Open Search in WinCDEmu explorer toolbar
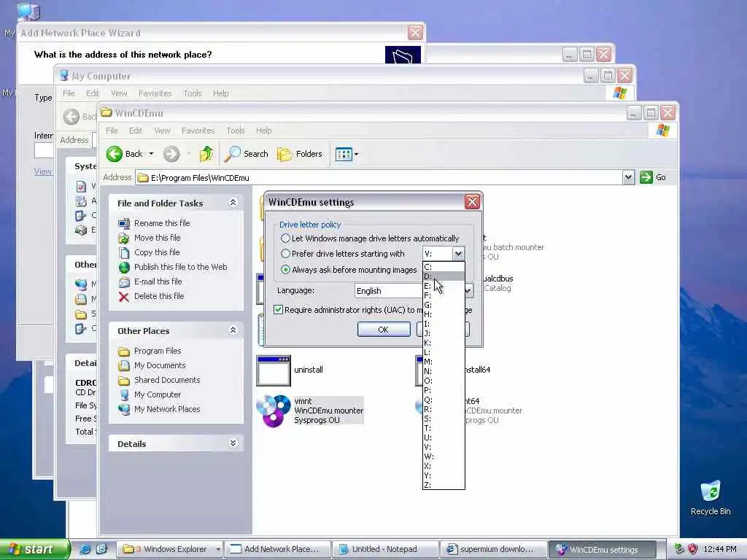The height and width of the screenshot is (560, 747). tap(247, 154)
